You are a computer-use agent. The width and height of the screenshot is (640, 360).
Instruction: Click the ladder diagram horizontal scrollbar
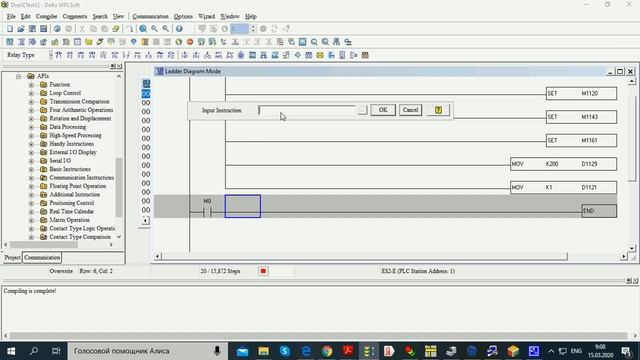[x=364, y=256]
